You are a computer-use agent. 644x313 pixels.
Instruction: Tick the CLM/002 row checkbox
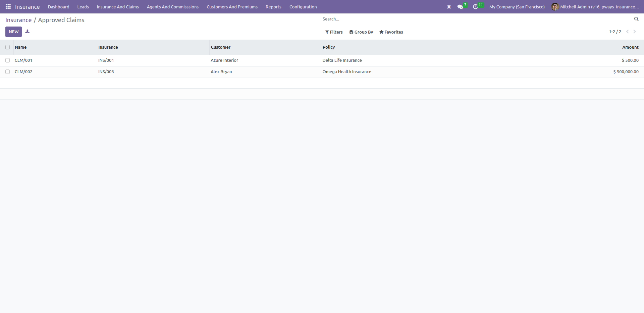click(x=8, y=72)
